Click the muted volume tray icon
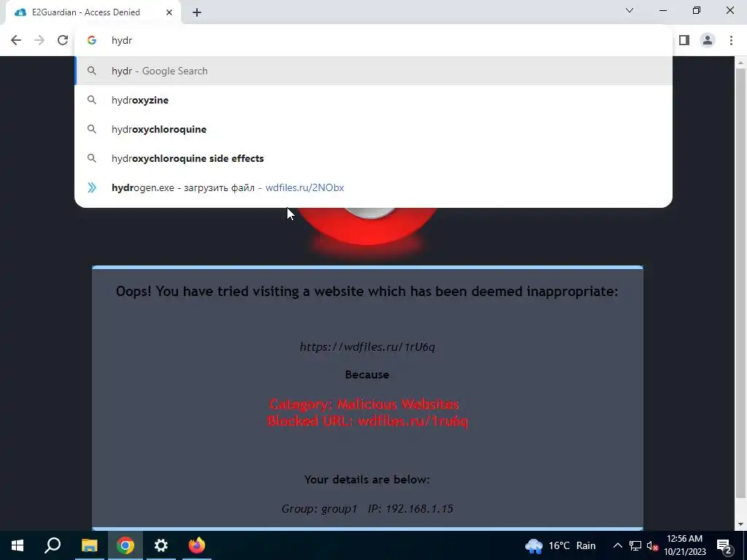Image resolution: width=747 pixels, height=560 pixels. point(653,545)
